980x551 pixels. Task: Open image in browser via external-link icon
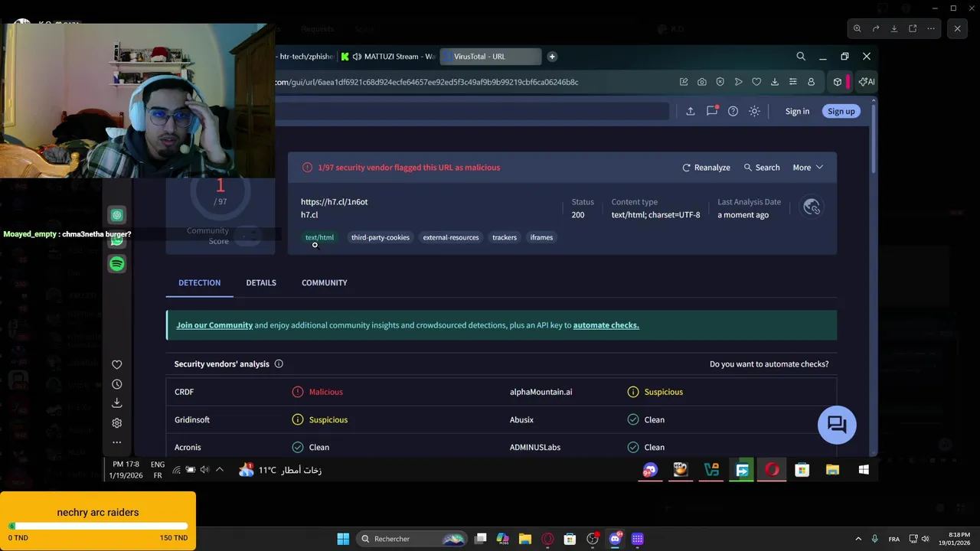coord(913,28)
